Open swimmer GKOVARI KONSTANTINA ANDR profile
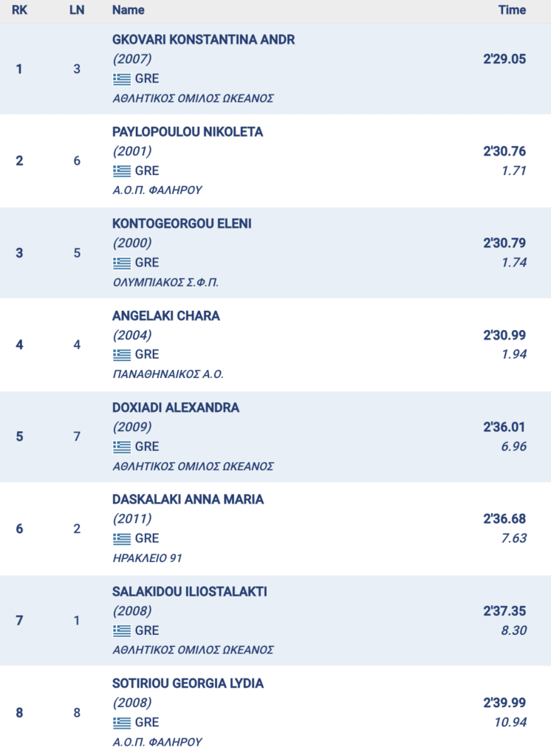Image resolution: width=551 pixels, height=756 pixels. pos(203,40)
